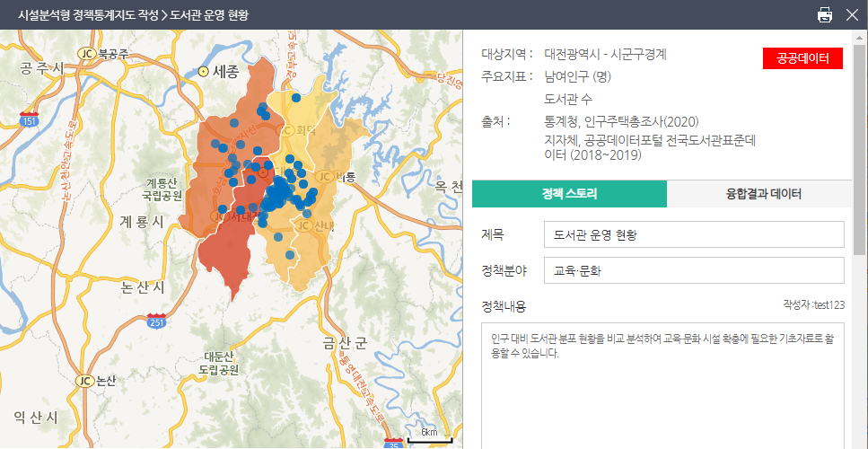Click the 대전광역시 - 시군구경계 text

point(606,54)
